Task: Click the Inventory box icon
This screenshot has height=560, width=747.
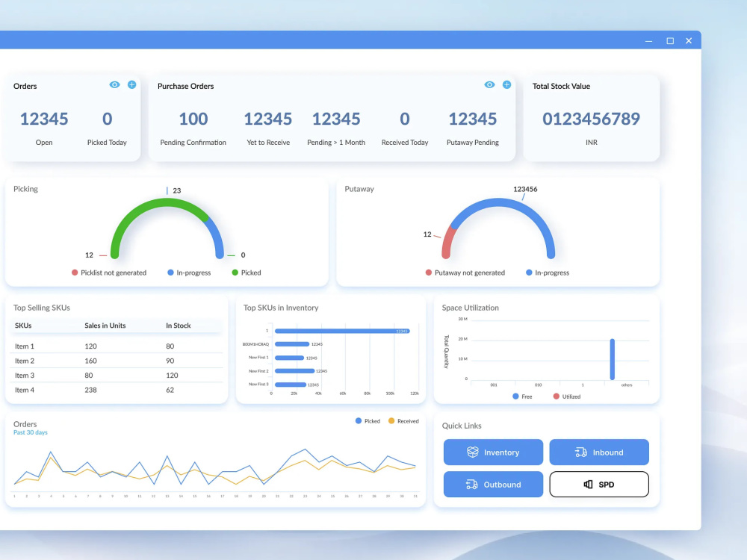Action: pos(472,452)
